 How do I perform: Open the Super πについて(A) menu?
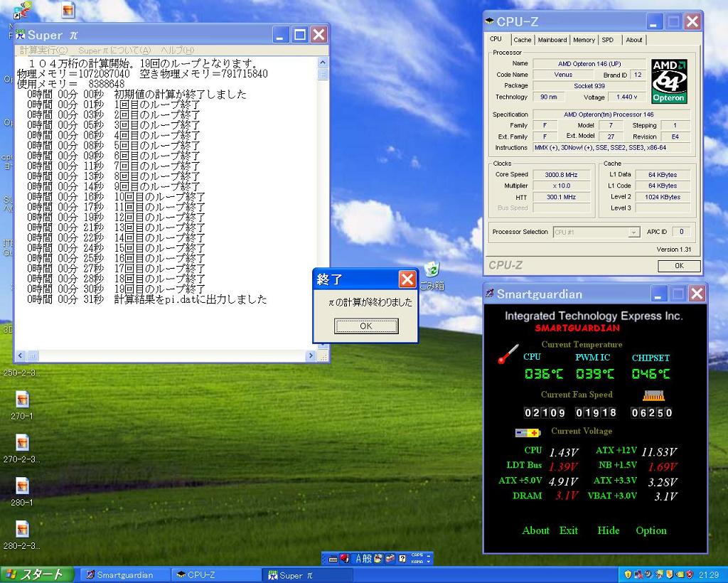click(x=114, y=50)
